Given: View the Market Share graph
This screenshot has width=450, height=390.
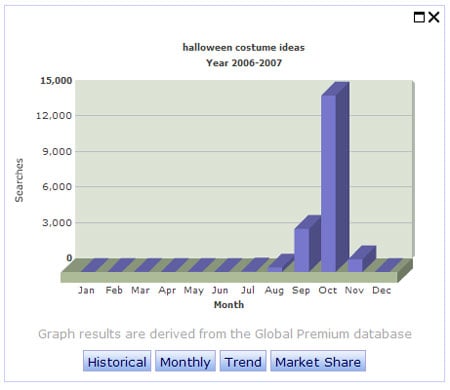Looking at the screenshot, I should pyautogui.click(x=318, y=361).
